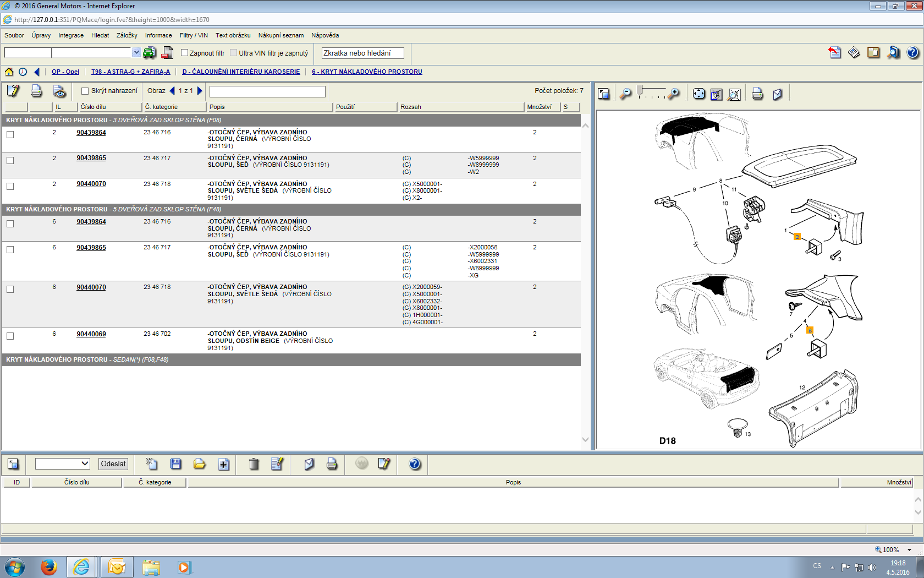
Task: Click the blue help icon top right
Action: pyautogui.click(x=912, y=53)
